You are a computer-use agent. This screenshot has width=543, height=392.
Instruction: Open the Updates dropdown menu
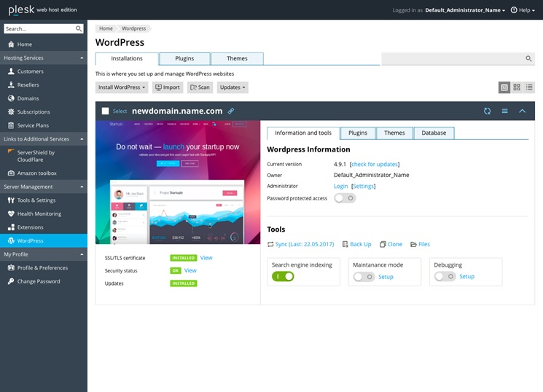233,87
